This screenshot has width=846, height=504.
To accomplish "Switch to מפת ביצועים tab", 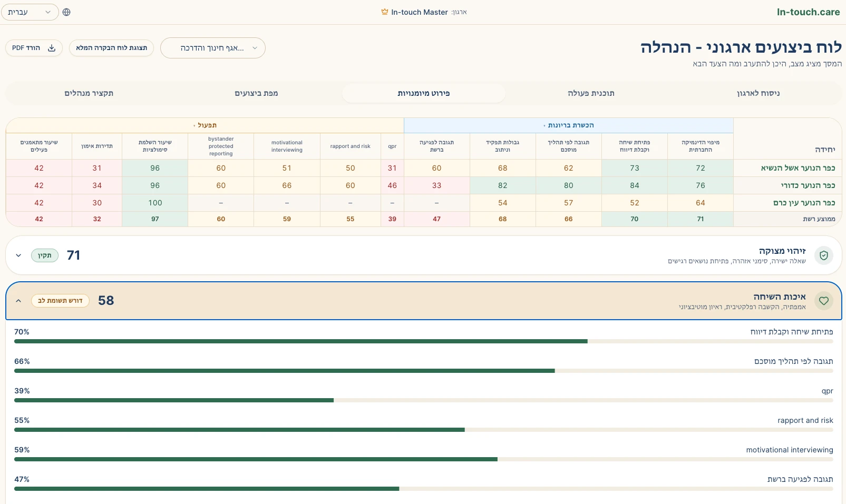I will (256, 93).
